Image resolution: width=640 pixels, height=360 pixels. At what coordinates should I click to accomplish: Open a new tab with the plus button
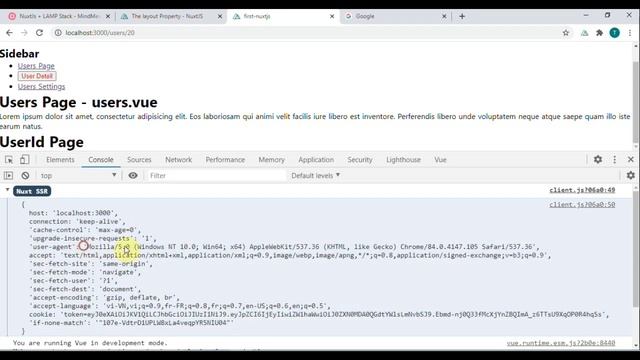tap(462, 16)
